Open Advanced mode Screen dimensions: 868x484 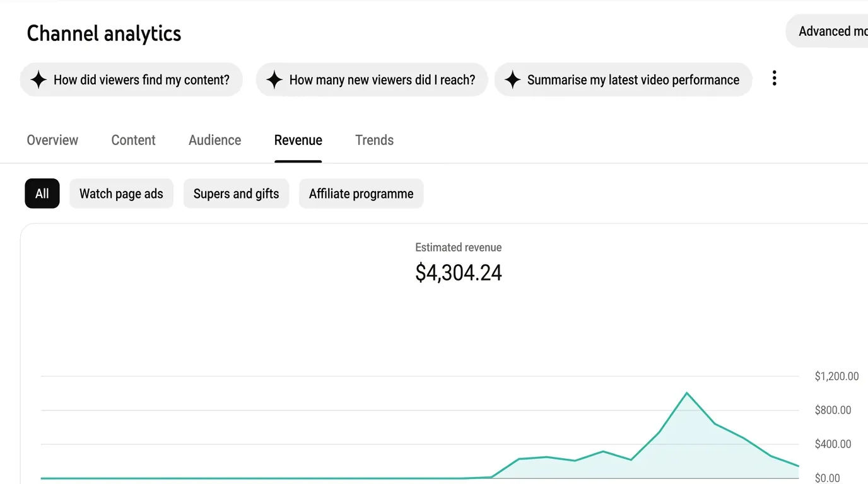(x=827, y=32)
